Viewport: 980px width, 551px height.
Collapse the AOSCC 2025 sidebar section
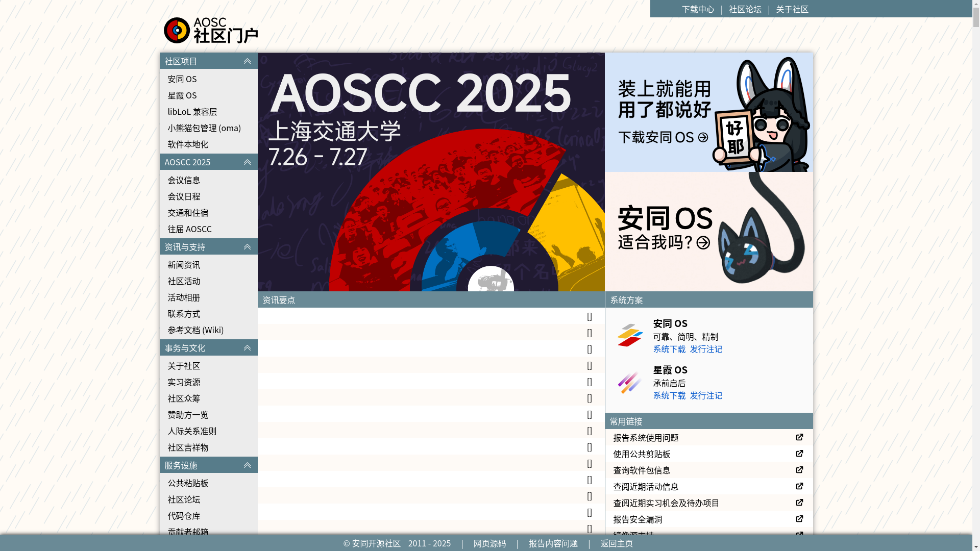(247, 162)
